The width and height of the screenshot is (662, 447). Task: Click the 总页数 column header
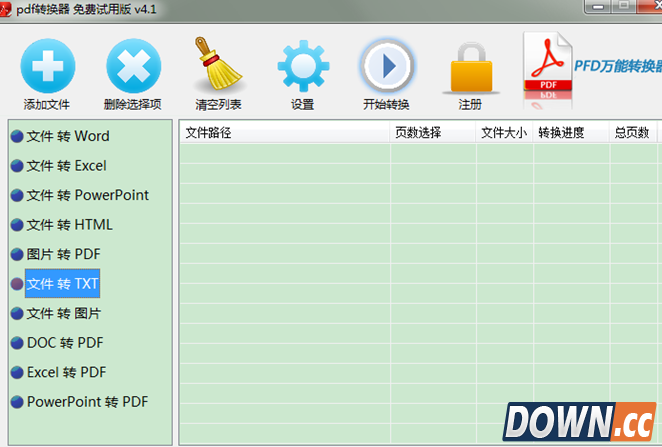click(x=633, y=133)
